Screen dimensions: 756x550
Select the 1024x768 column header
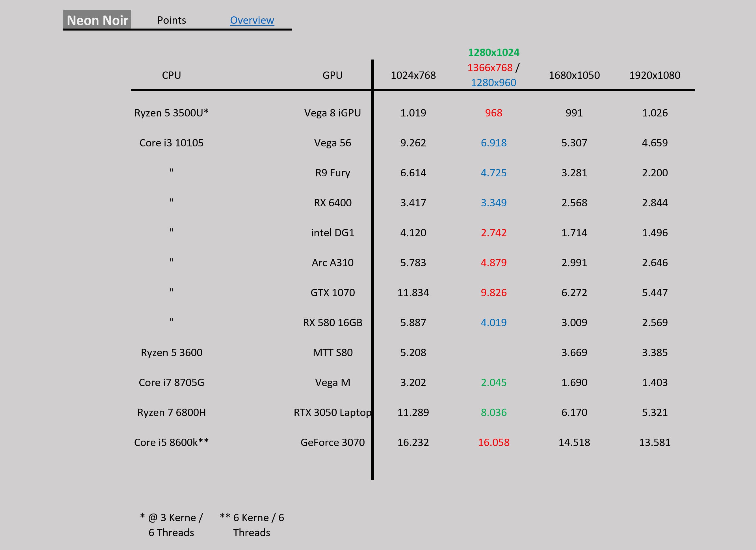point(413,75)
